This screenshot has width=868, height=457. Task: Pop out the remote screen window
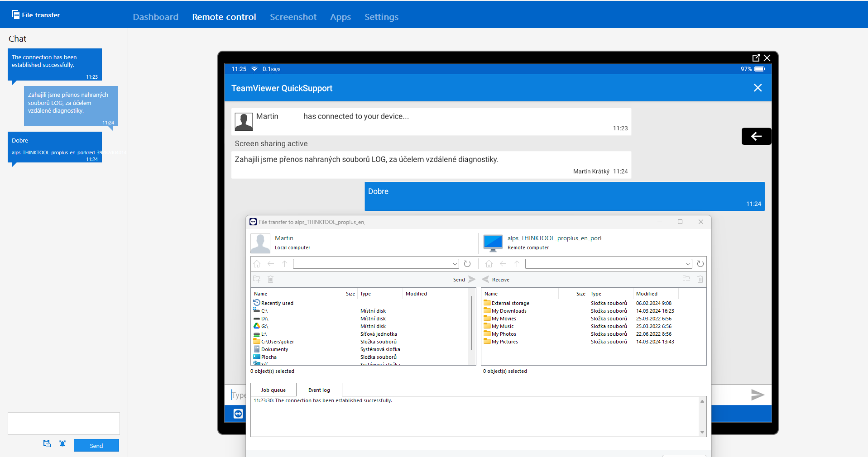pyautogui.click(x=756, y=58)
